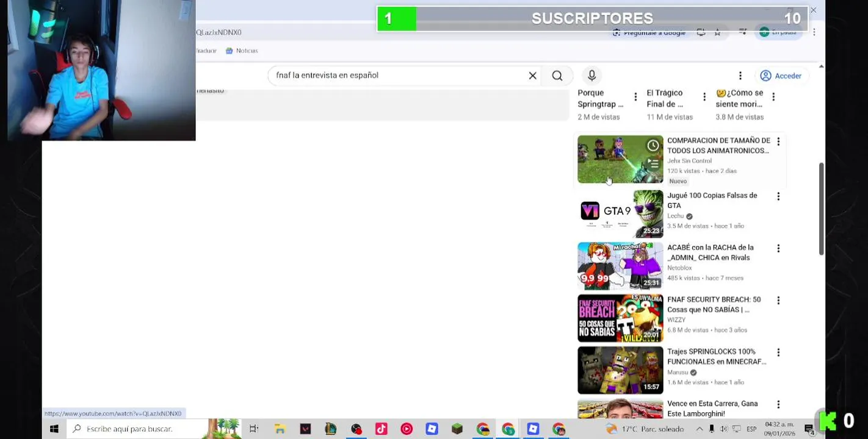This screenshot has height=439, width=868.
Task: Open Chrome three-dot menu
Action: (x=814, y=32)
